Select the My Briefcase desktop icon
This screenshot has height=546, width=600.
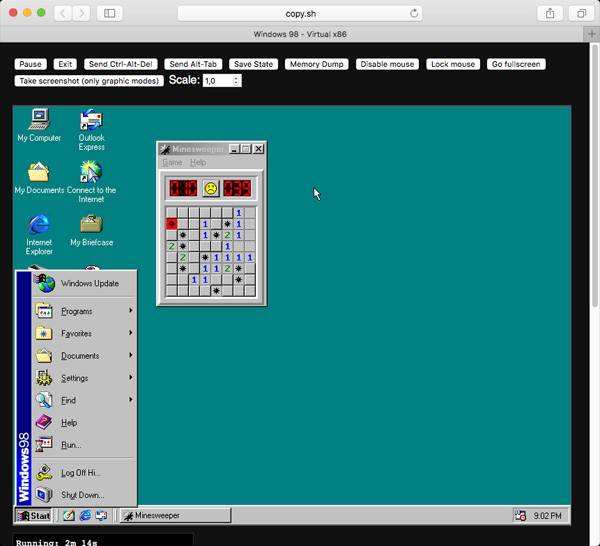pyautogui.click(x=91, y=230)
